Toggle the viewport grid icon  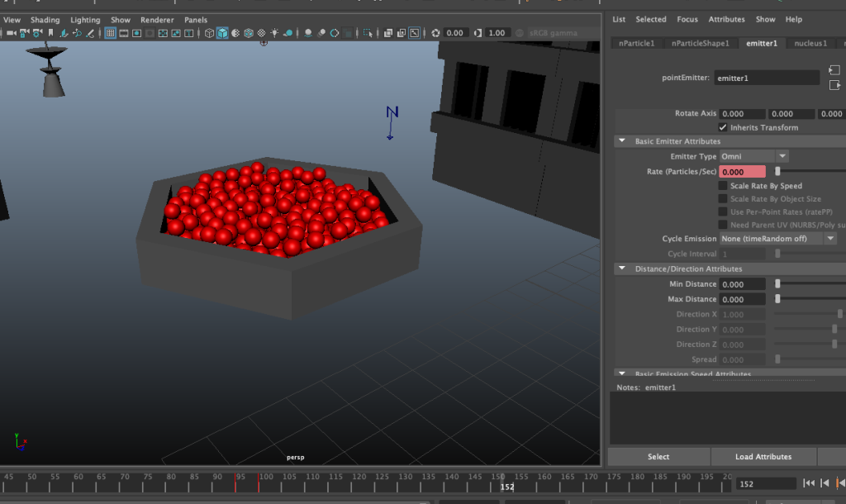coord(111,33)
